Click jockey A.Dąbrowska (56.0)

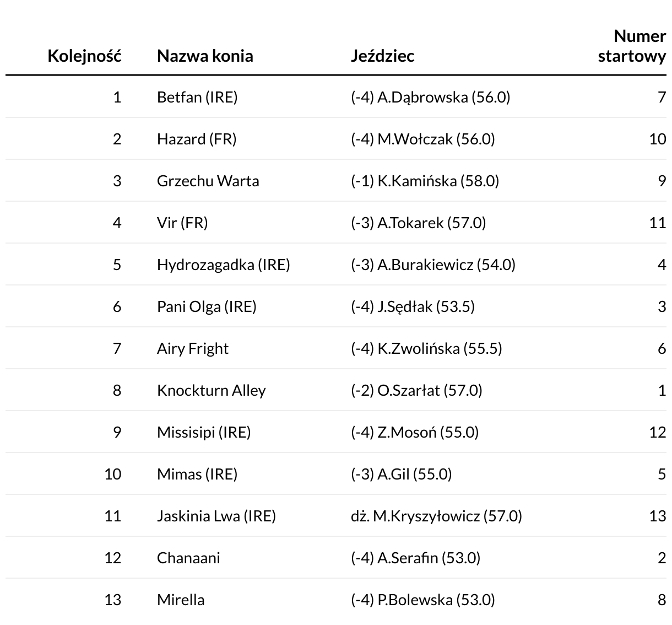(431, 98)
